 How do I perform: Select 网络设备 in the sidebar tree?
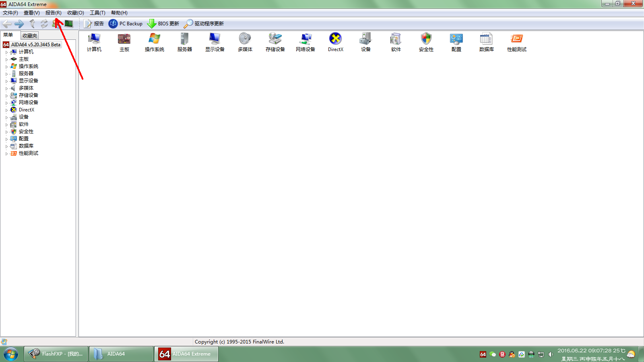point(28,103)
